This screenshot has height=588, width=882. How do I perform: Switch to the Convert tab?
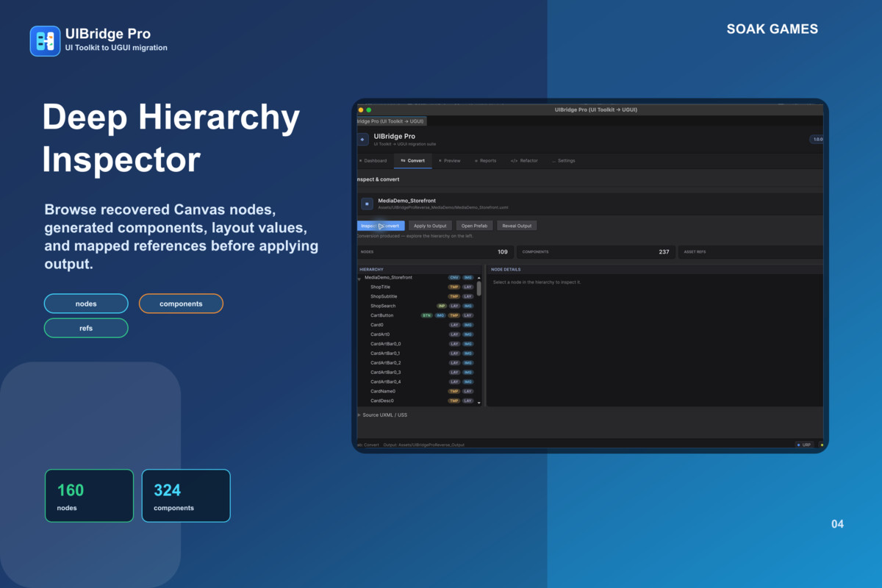pyautogui.click(x=413, y=160)
